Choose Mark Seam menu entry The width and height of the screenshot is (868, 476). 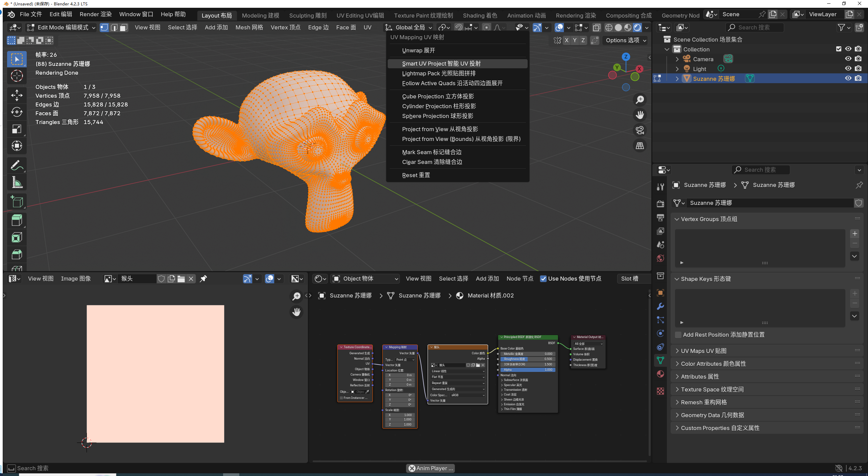(457, 152)
